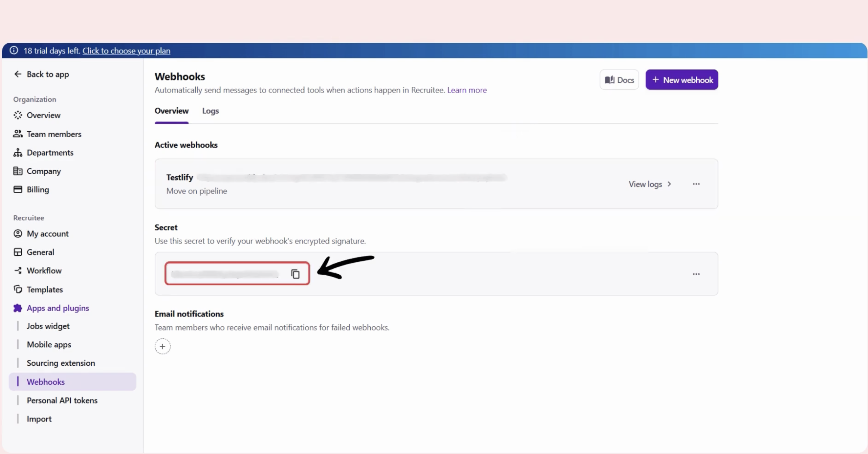Image resolution: width=868 pixels, height=454 pixels.
Task: Create a New webhook
Action: 682,80
